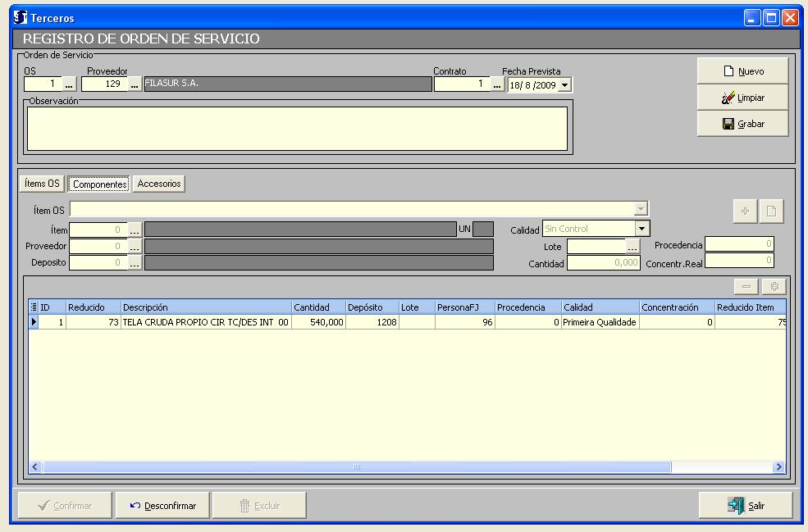Viewport: 808px width, 532px height.
Task: Open Lote lookup ellipsis button
Action: click(632, 246)
